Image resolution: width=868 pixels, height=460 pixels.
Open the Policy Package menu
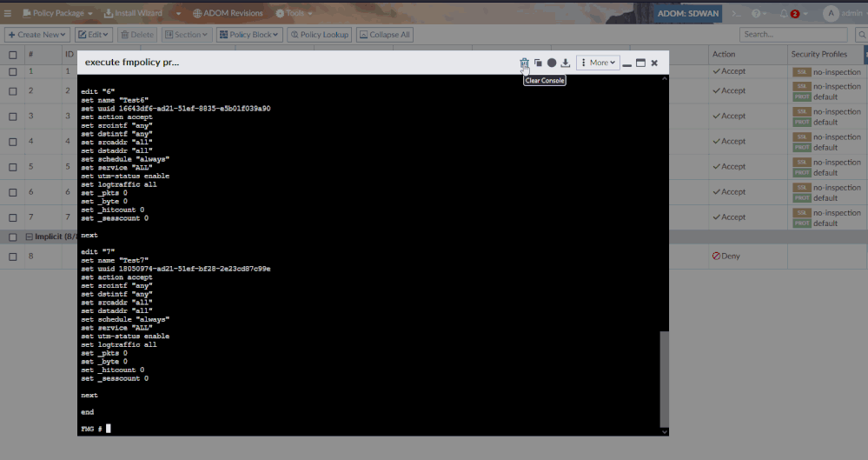(x=57, y=13)
